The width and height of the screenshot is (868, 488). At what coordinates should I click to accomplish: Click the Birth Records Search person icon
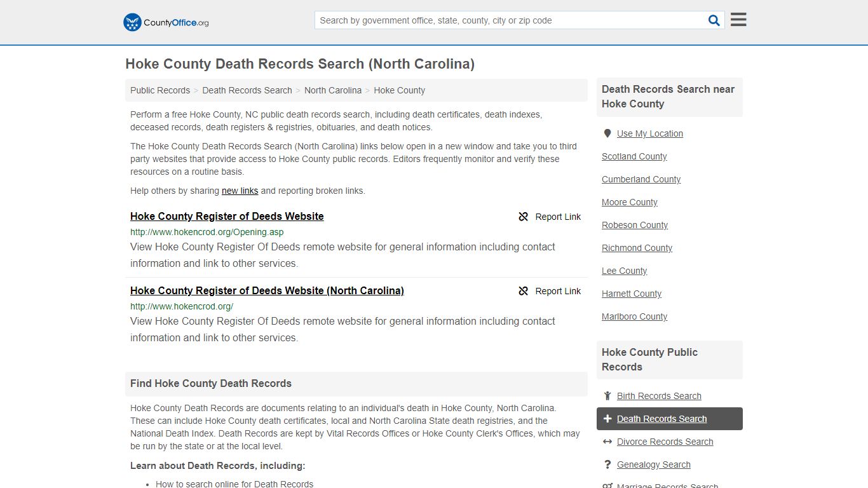click(607, 396)
